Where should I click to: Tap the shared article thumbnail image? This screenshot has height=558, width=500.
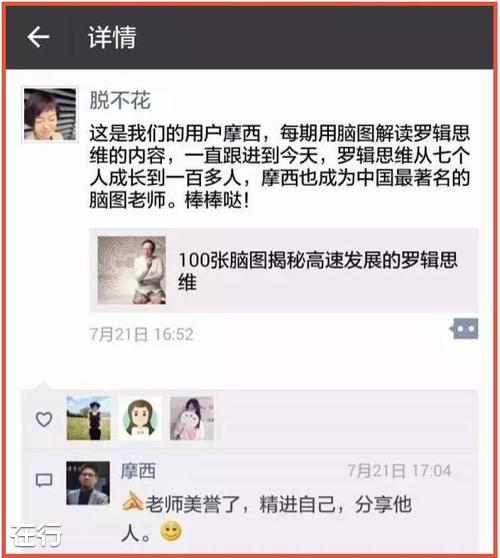(x=132, y=270)
